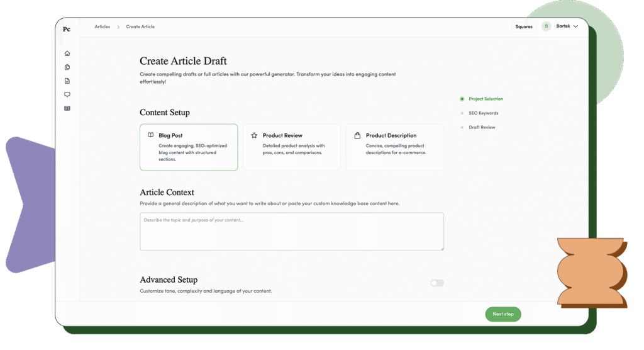Viewport: 644px width, 350px height.
Task: Enable the Advanced Setup toggle
Action: pyautogui.click(x=436, y=283)
